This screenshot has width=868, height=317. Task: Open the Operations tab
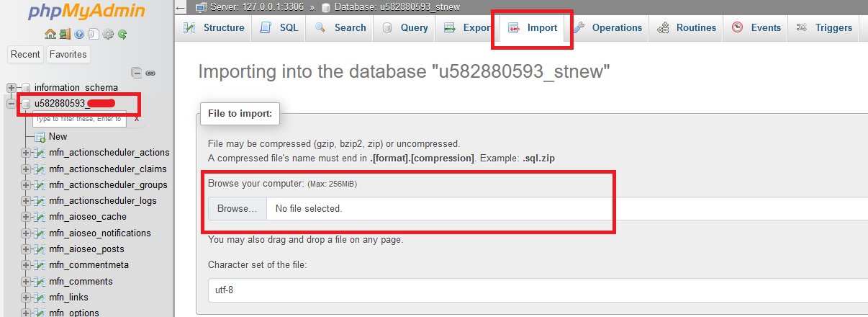(608, 28)
